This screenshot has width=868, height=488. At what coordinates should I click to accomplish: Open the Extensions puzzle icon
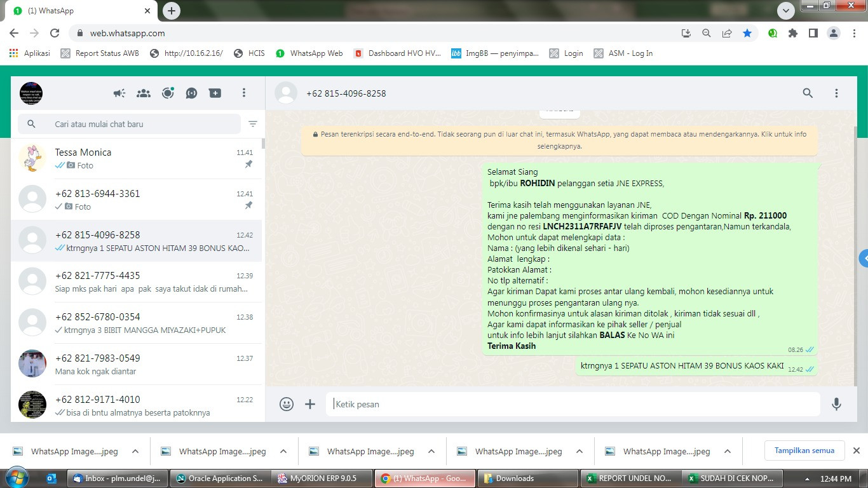793,33
